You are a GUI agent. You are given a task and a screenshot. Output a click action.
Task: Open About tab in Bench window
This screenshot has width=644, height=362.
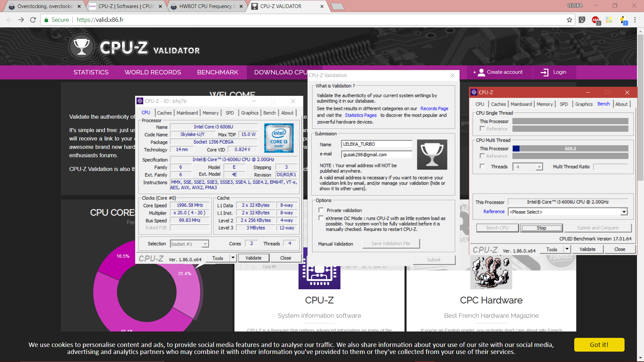[x=621, y=104]
